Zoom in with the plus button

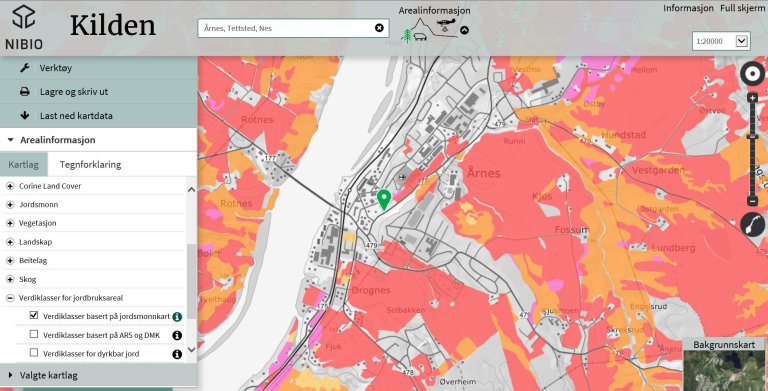pyautogui.click(x=753, y=98)
